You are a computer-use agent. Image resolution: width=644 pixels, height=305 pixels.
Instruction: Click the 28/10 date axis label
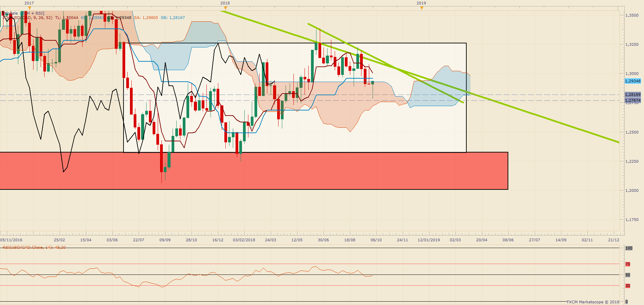pyautogui.click(x=192, y=240)
